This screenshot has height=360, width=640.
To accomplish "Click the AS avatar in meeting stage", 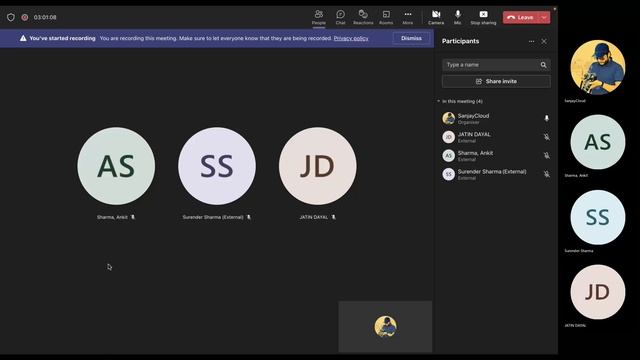I will pyautogui.click(x=116, y=166).
